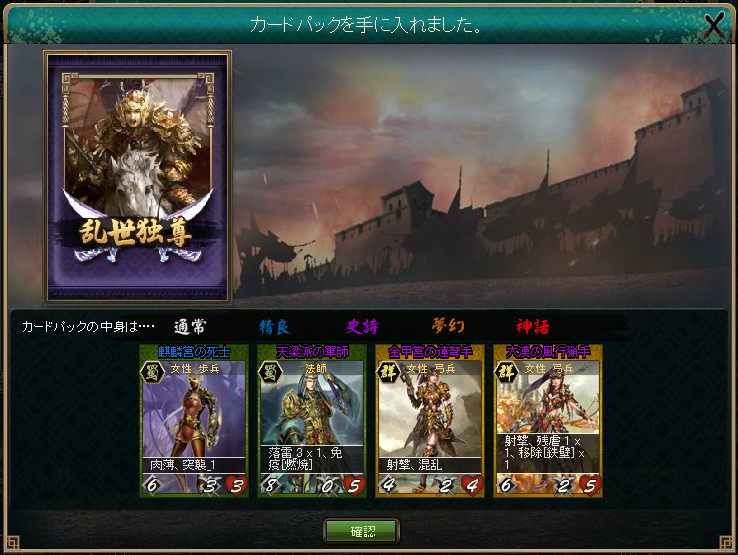Select the 大漢の風行猟手 card
738x555 pixels.
click(x=548, y=420)
